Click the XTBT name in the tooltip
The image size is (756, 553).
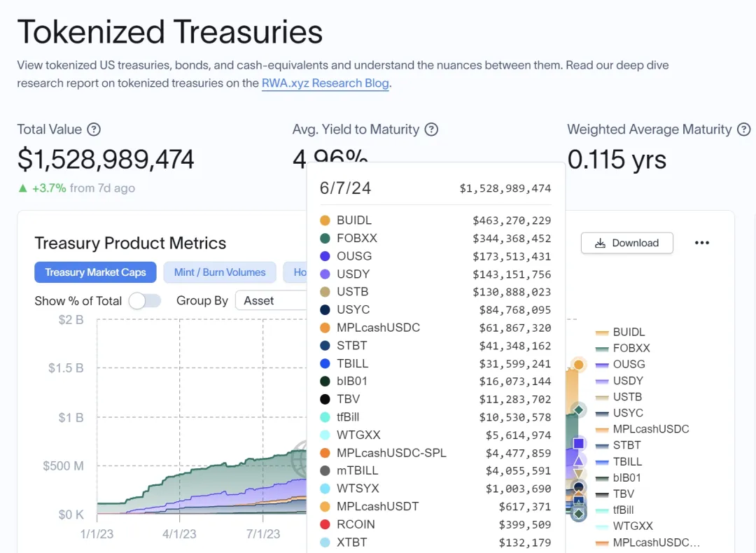tap(351, 542)
